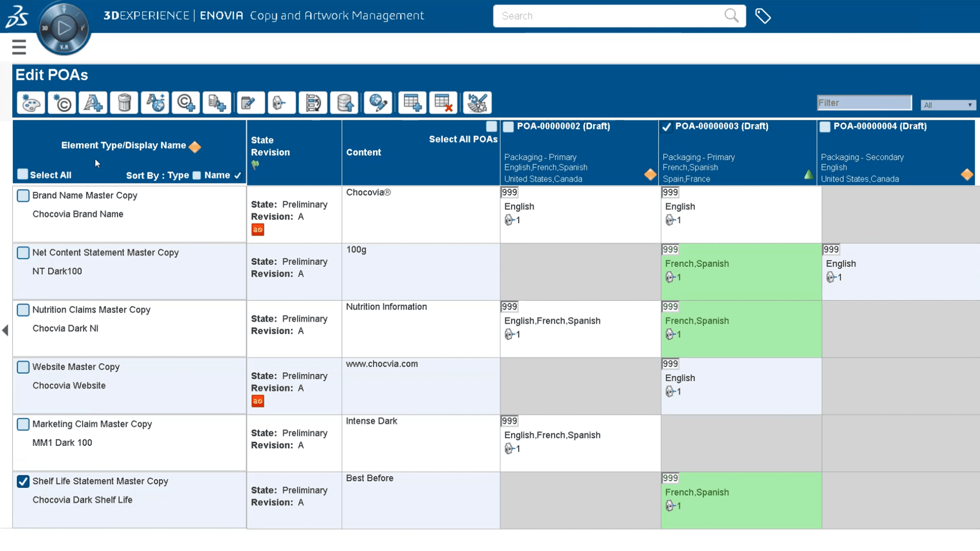Screen dimensions: 980x551
Task: Check the Marketing Claim Master Copy checkbox
Action: (x=23, y=424)
